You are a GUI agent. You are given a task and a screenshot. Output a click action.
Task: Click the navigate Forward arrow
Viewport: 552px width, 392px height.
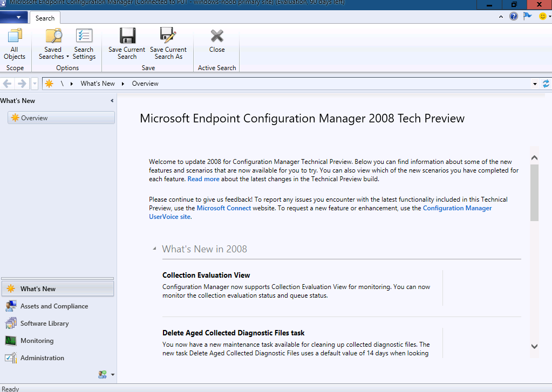22,84
